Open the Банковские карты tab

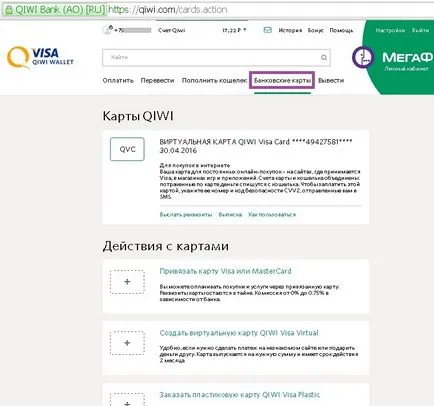pos(282,80)
